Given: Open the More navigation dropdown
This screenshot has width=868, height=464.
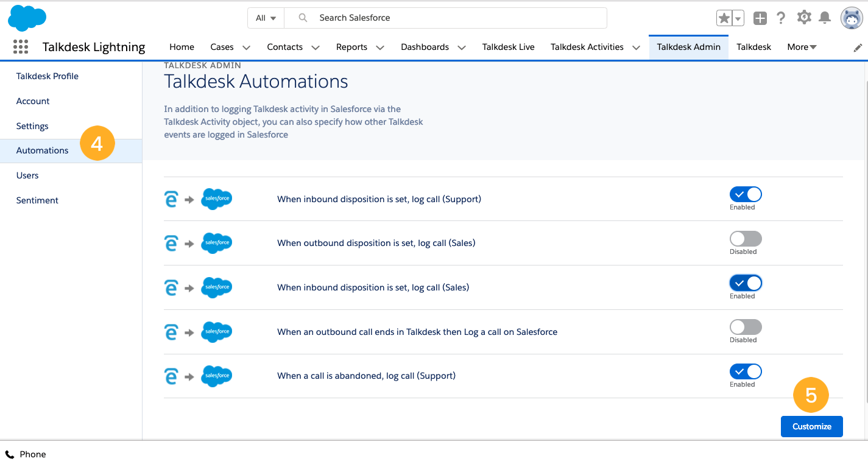Looking at the screenshot, I should point(802,47).
